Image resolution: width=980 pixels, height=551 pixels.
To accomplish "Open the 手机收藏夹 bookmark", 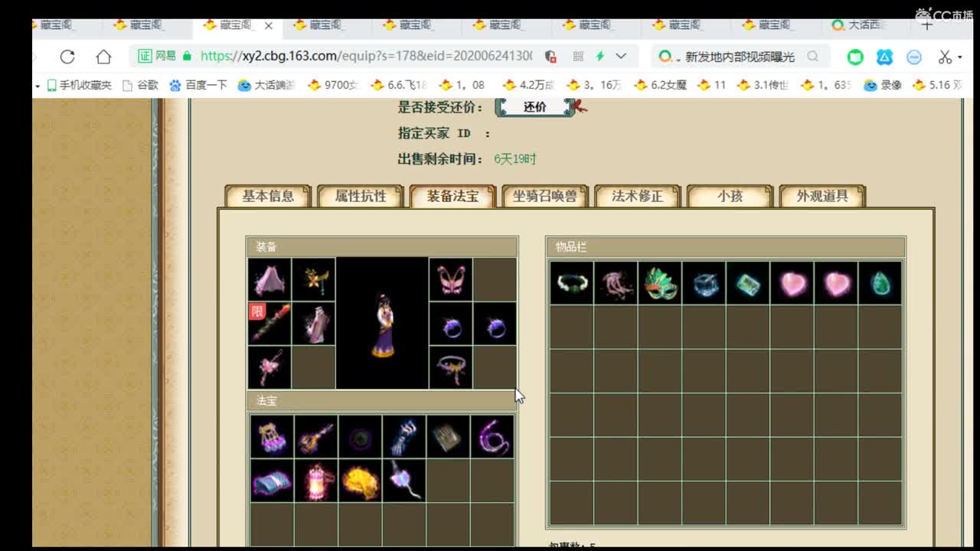I will (79, 85).
